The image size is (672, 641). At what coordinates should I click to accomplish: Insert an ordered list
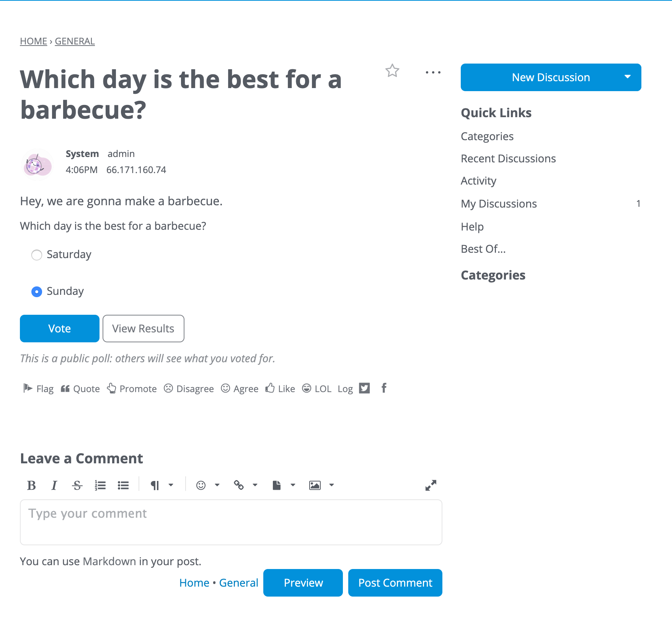coord(100,485)
